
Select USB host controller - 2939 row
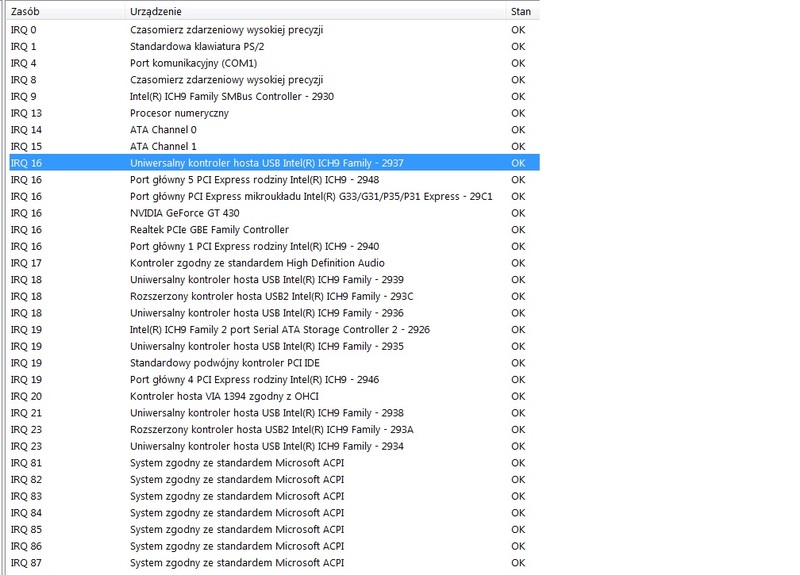(x=274, y=280)
